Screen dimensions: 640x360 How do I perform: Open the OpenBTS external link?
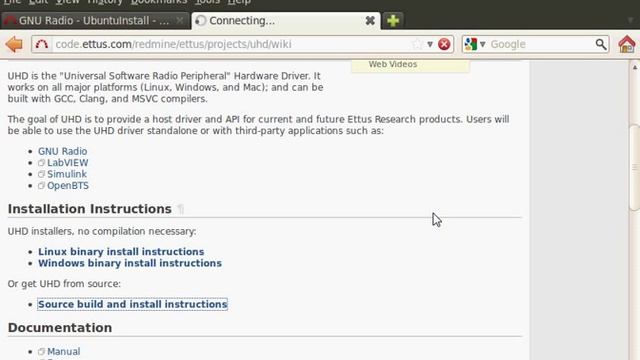68,185
